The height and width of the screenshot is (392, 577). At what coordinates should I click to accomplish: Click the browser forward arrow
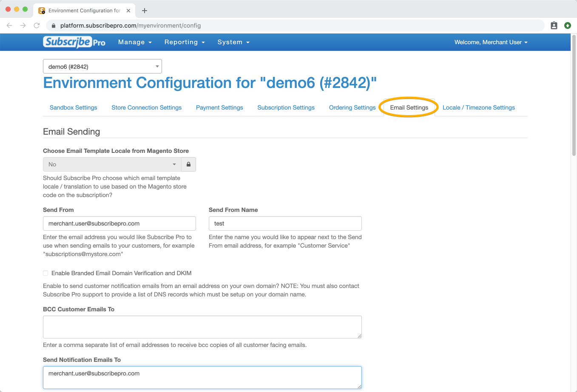point(23,25)
